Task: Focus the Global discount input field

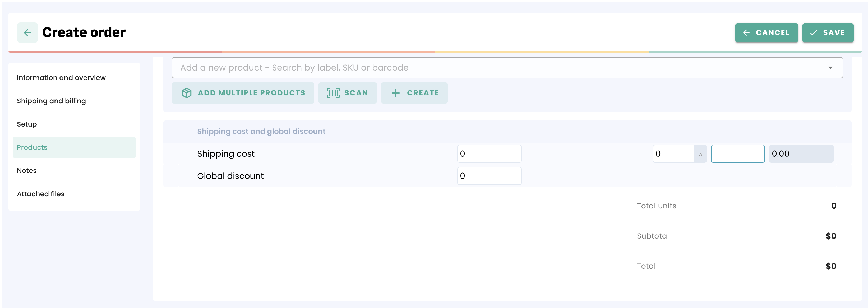Action: coord(489,176)
